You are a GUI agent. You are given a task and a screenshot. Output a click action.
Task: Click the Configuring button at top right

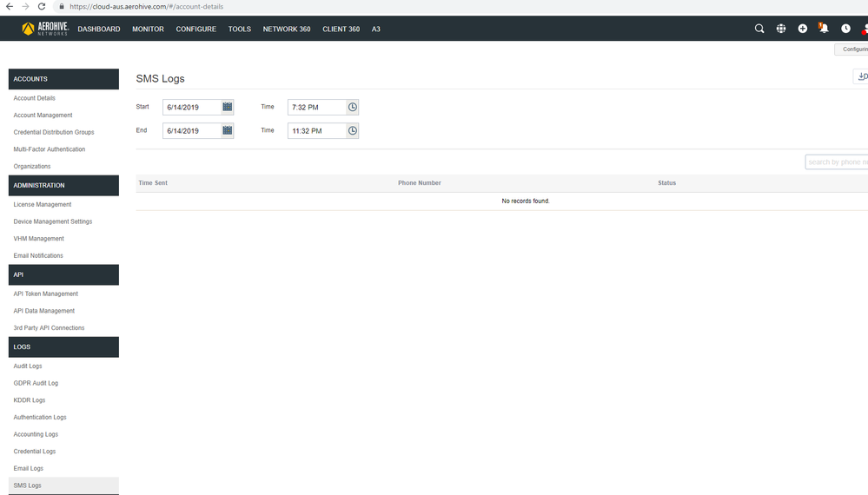(852, 49)
